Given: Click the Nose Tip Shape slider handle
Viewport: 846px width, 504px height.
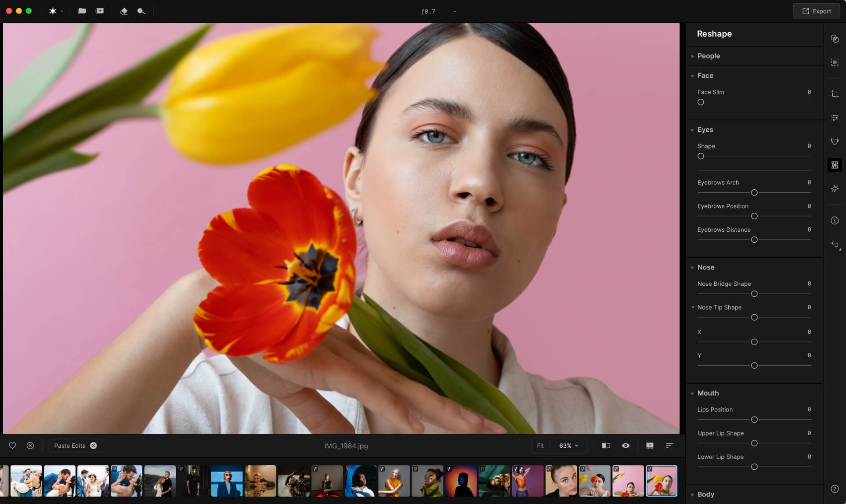Looking at the screenshot, I should pos(754,317).
